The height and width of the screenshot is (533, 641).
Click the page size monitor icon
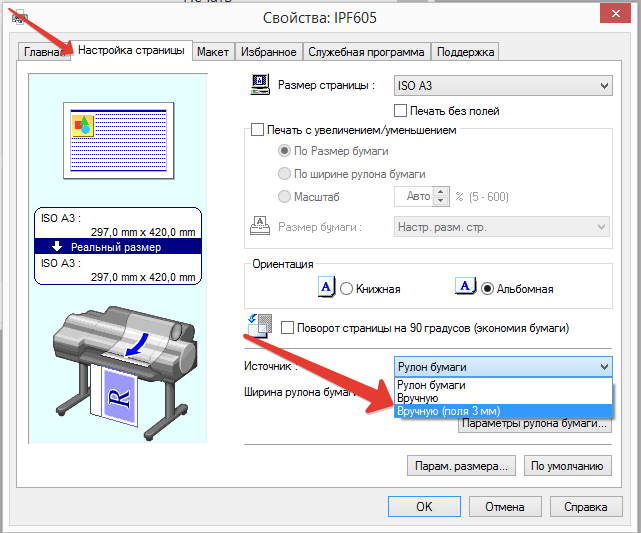[x=260, y=84]
